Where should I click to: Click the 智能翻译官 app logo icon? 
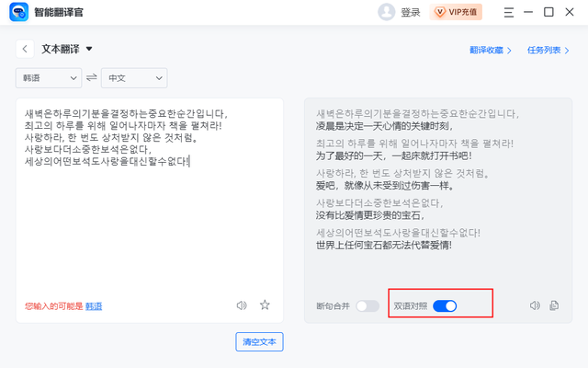[x=18, y=12]
